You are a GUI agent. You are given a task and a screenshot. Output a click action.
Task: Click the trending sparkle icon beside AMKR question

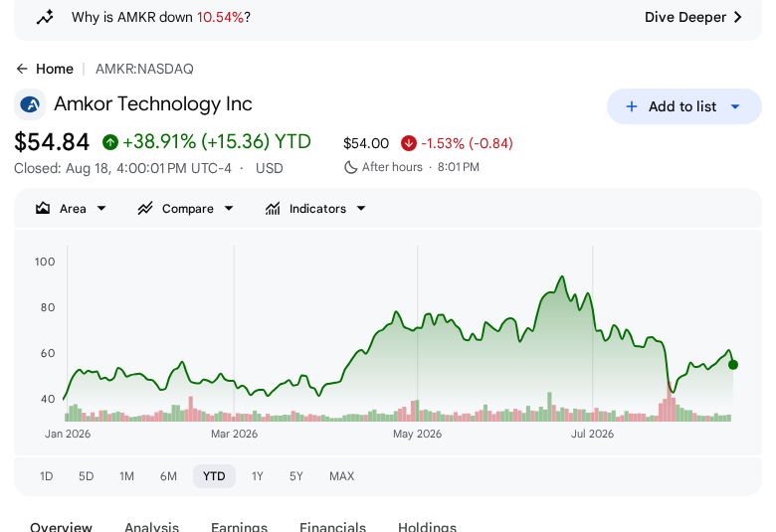(x=45, y=17)
